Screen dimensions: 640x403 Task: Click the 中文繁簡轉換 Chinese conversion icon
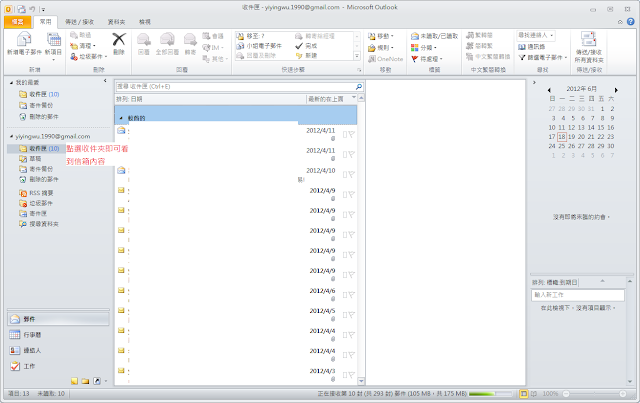point(470,56)
